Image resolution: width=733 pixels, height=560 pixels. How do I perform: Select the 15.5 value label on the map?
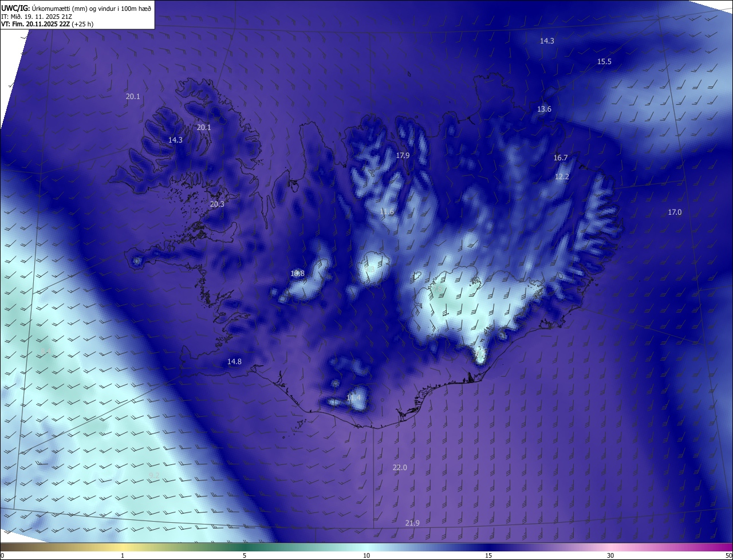[604, 62]
